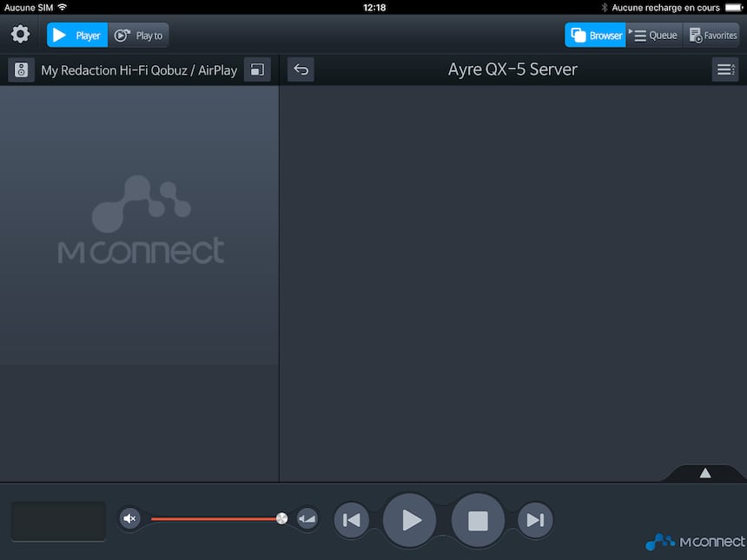Screen dimensions: 747x560
Task: Open the Queue tab
Action: pos(655,36)
